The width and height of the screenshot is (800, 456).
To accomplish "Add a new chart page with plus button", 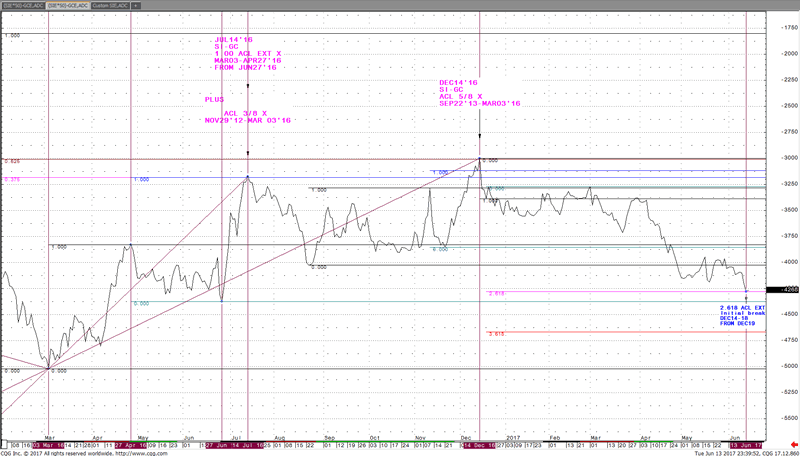I will pyautogui.click(x=136, y=5).
